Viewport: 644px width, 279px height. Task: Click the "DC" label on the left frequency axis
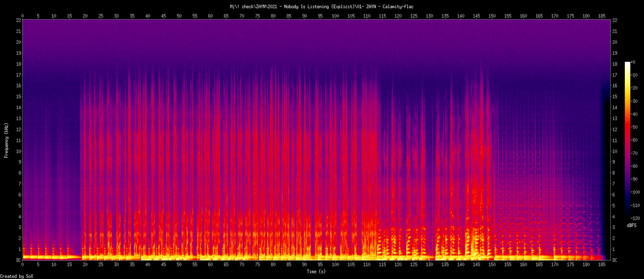coord(18,260)
